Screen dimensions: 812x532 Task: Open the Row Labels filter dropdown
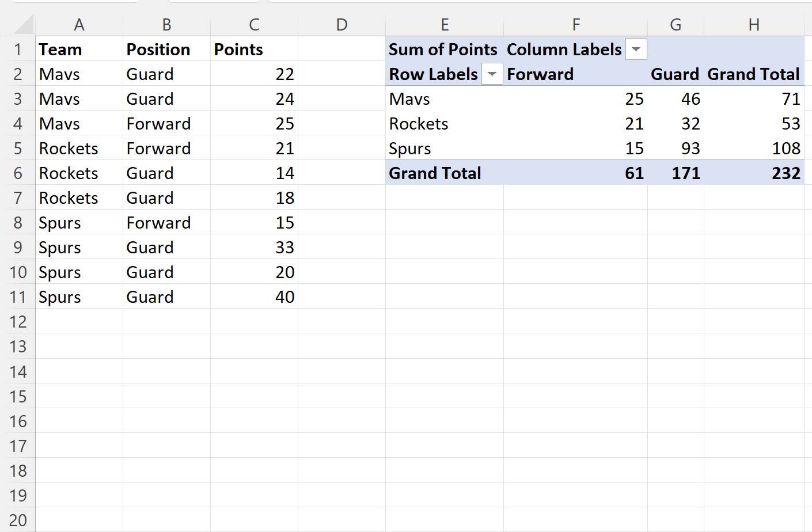492,74
